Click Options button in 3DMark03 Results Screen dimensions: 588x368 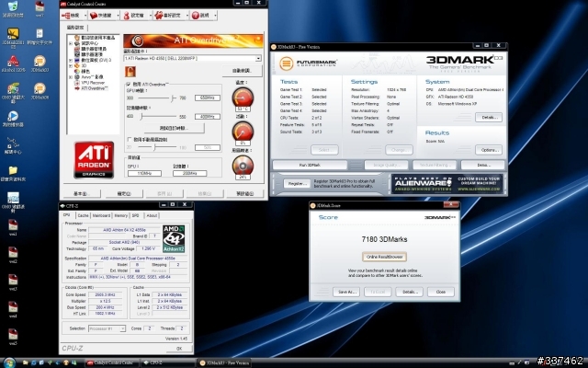(x=489, y=150)
